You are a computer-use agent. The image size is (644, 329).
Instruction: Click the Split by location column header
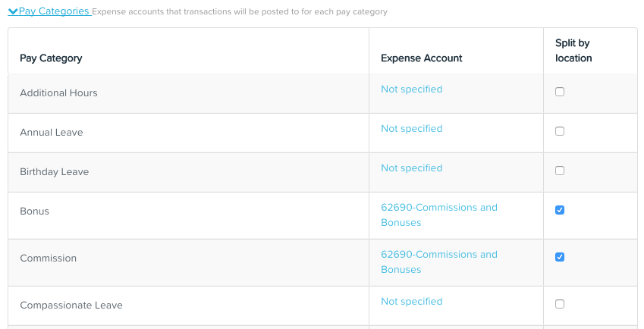pyautogui.click(x=573, y=51)
